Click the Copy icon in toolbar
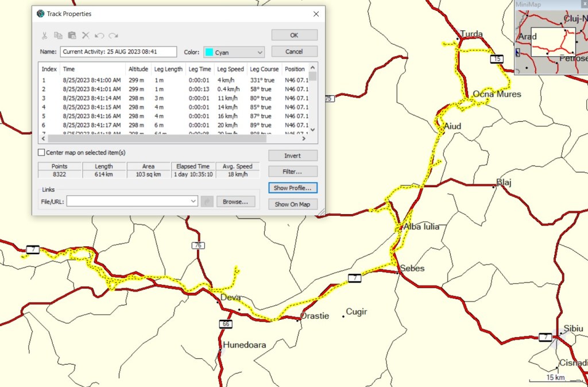Viewport: 588px width, 387px height. coord(58,36)
